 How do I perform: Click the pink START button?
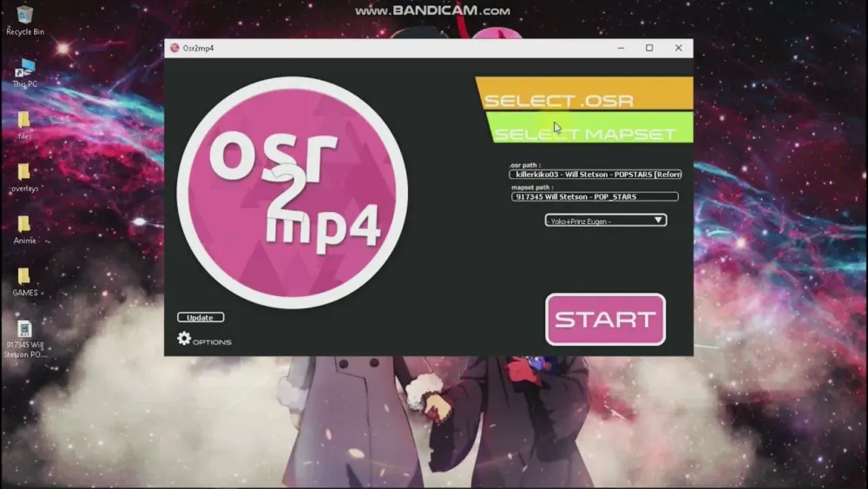(605, 319)
